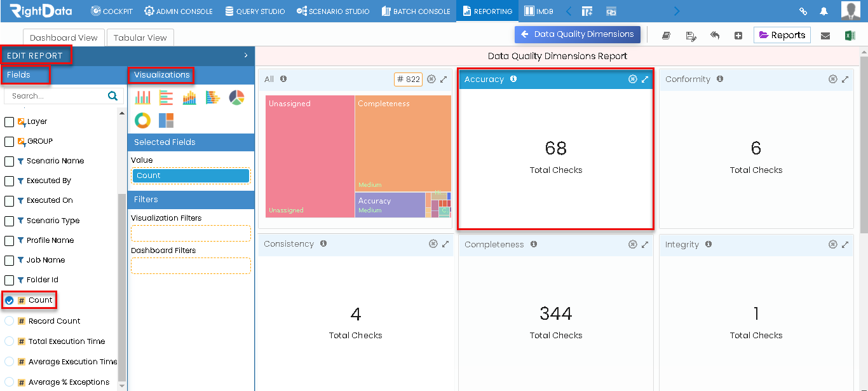Save the current report

(691, 36)
